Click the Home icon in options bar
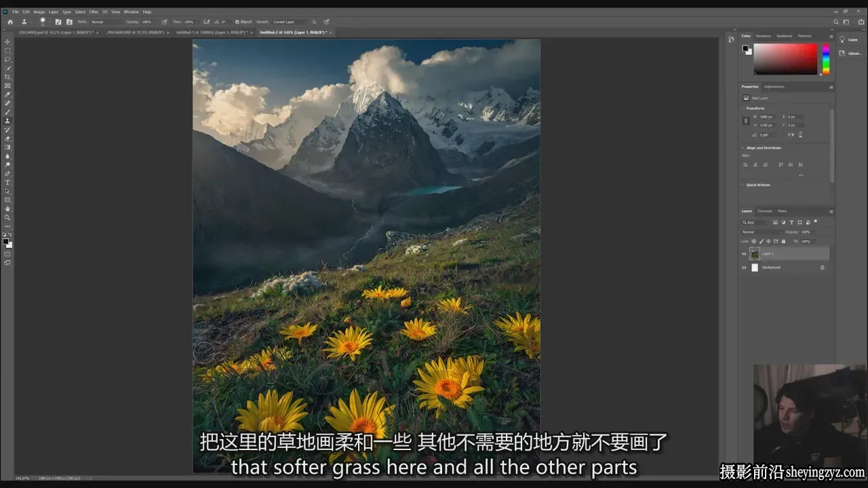 10,22
